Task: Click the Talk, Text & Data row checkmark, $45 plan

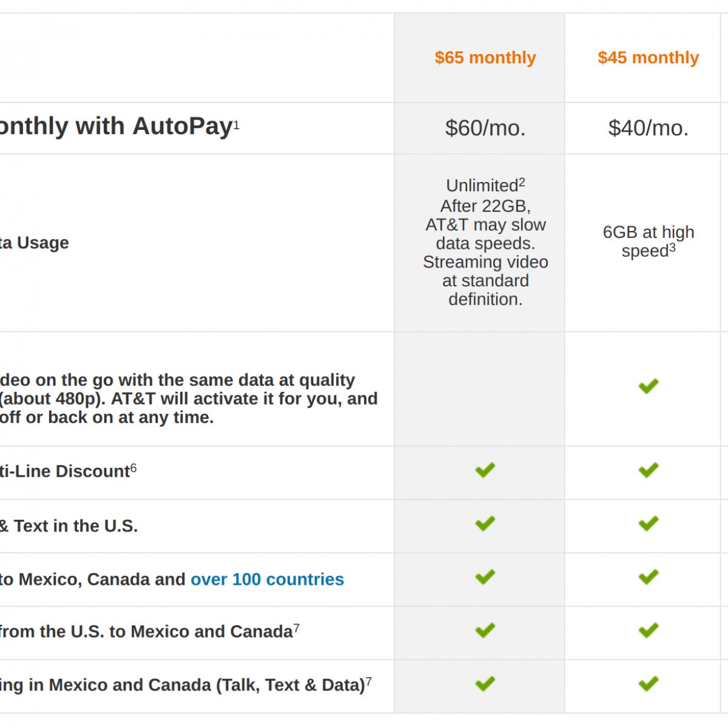Action: point(648,684)
